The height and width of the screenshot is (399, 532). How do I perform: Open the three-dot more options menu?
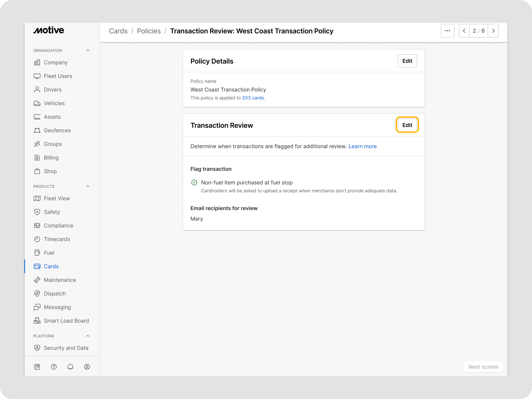[447, 31]
